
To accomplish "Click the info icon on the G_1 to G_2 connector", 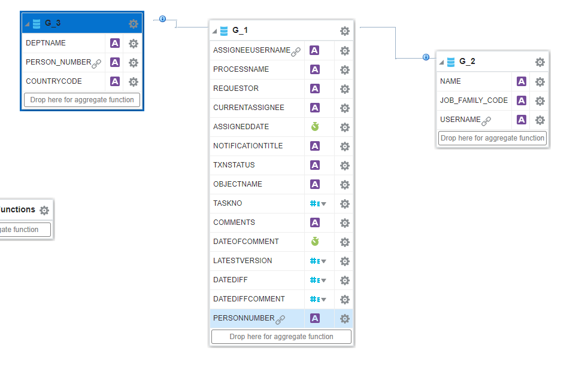I will pyautogui.click(x=425, y=57).
